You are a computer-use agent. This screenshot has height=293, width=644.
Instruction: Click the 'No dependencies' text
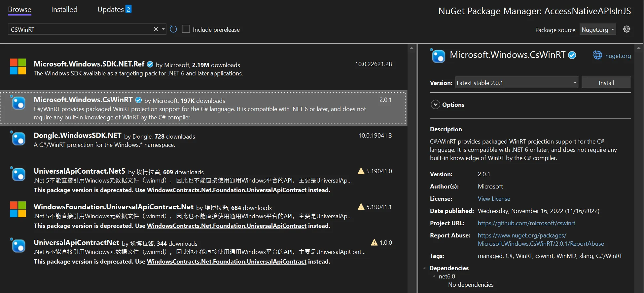point(471,284)
